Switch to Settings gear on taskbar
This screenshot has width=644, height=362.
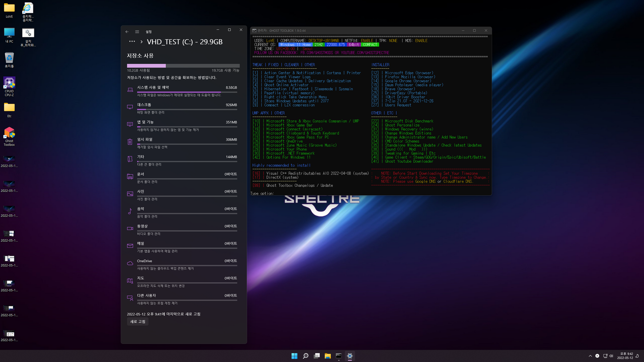click(x=350, y=356)
